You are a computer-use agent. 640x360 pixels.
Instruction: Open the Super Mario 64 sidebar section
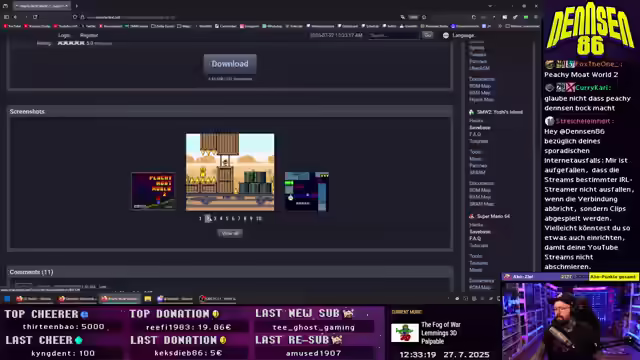click(x=493, y=216)
